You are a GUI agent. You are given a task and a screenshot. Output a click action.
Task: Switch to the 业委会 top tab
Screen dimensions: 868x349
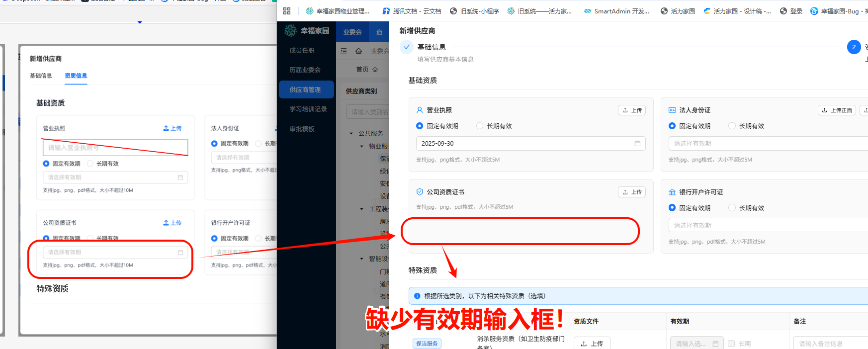pyautogui.click(x=352, y=32)
